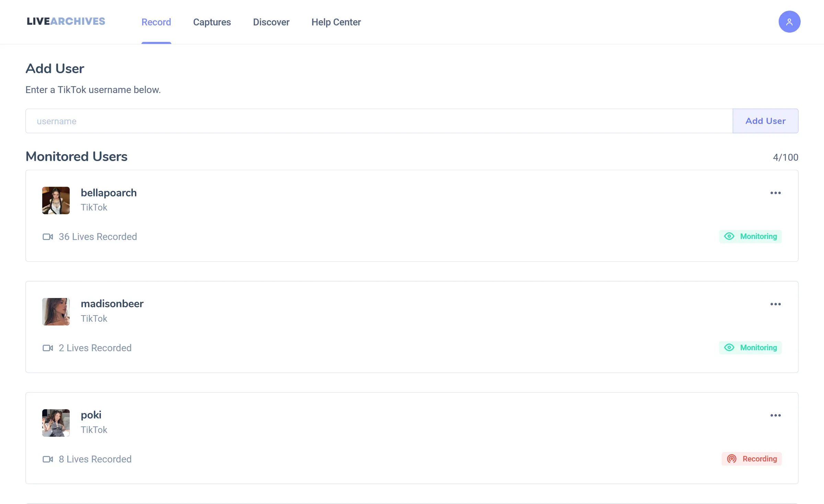Viewport: 824px width, 504px height.
Task: Expand options menu for madisonbeer
Action: pyautogui.click(x=776, y=305)
